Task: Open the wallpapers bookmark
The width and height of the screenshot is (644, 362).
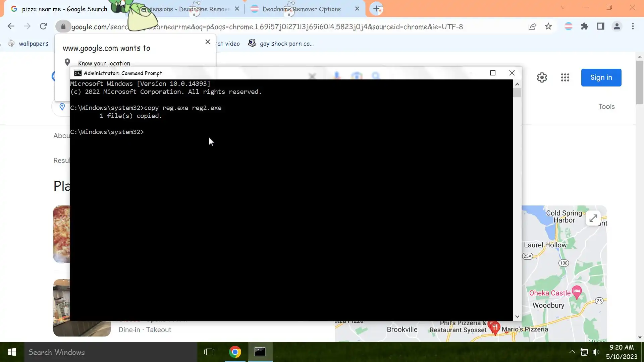Action: tap(33, 44)
